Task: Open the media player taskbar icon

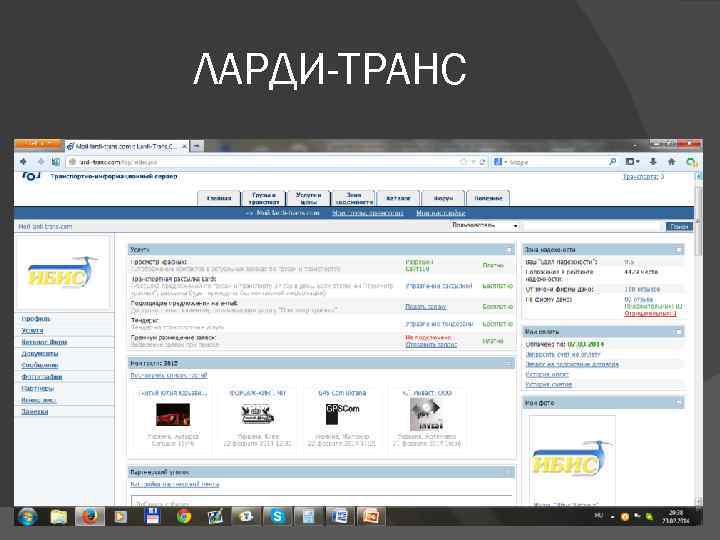Action: pyautogui.click(x=120, y=517)
